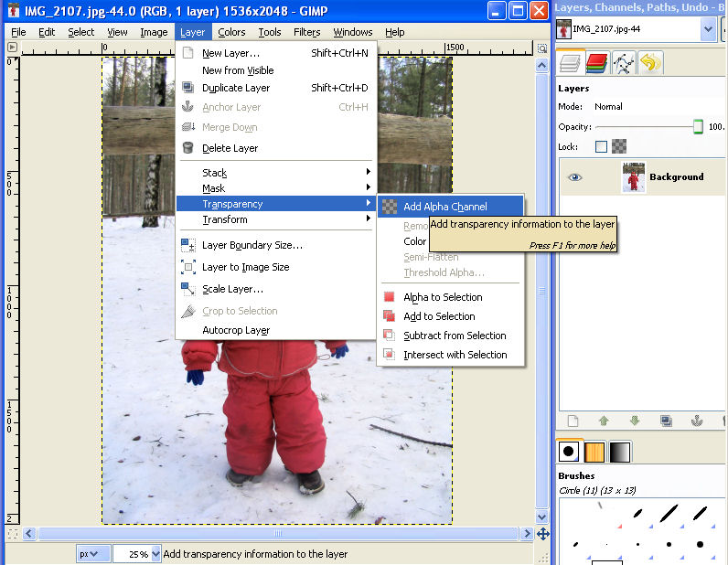The width and height of the screenshot is (728, 565).
Task: Open the Layers tab in the dock
Action: coord(570,63)
